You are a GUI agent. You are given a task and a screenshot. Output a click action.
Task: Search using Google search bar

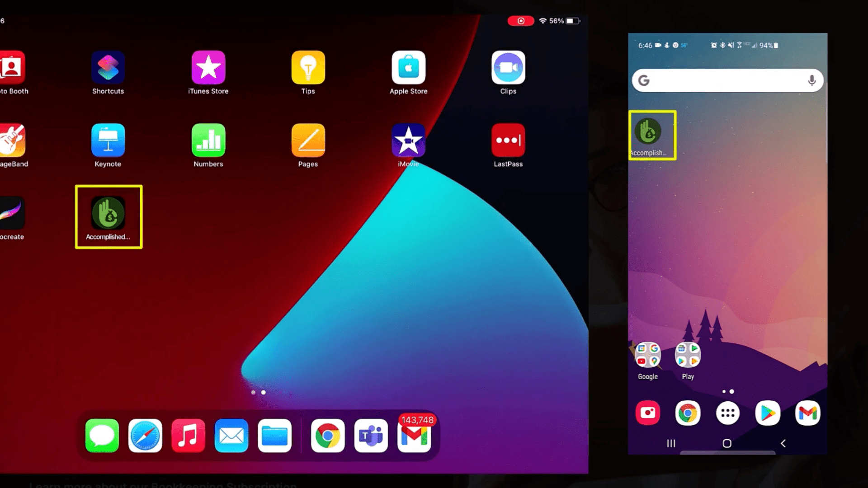[x=727, y=80]
